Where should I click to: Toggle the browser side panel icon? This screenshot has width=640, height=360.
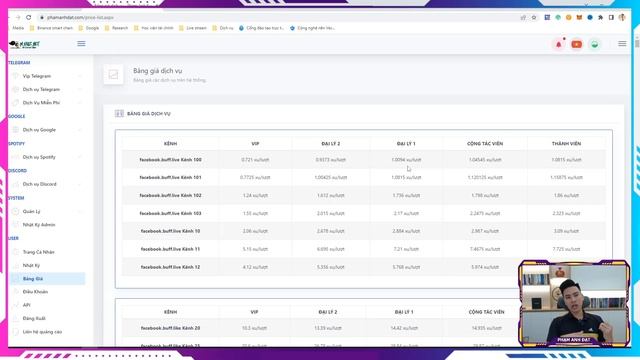click(611, 18)
